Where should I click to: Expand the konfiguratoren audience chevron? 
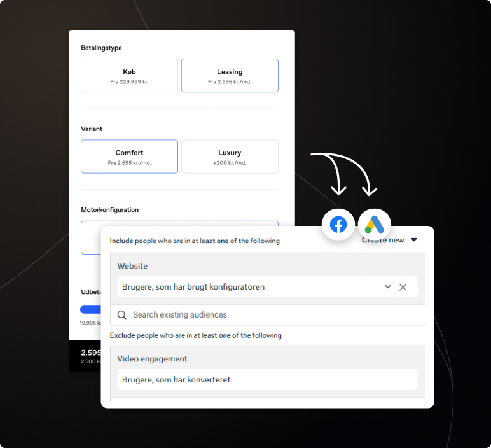coord(387,287)
